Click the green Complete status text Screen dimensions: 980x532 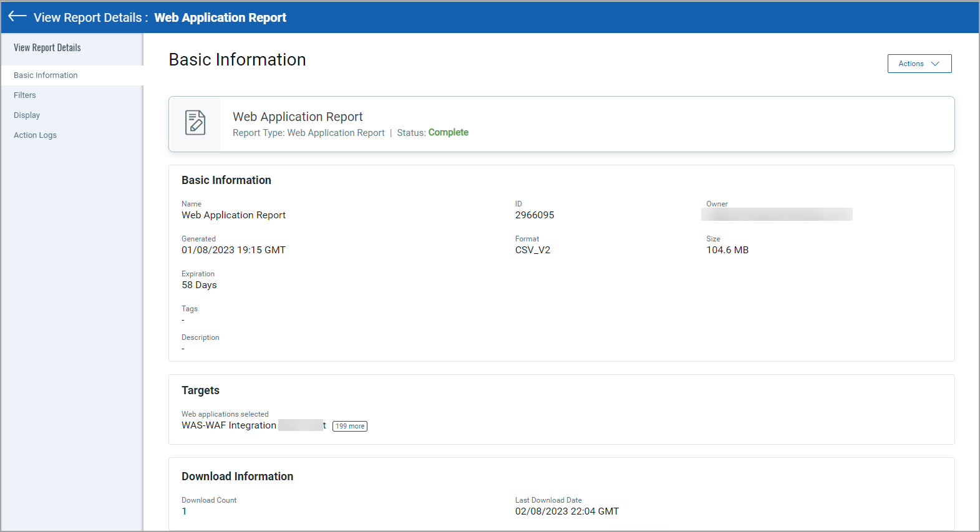448,132
